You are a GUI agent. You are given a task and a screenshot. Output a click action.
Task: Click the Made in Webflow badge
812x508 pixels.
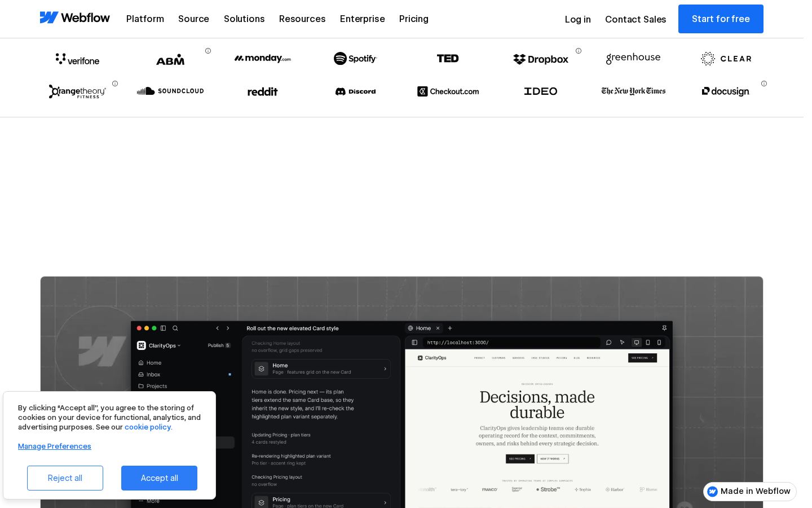click(x=750, y=492)
